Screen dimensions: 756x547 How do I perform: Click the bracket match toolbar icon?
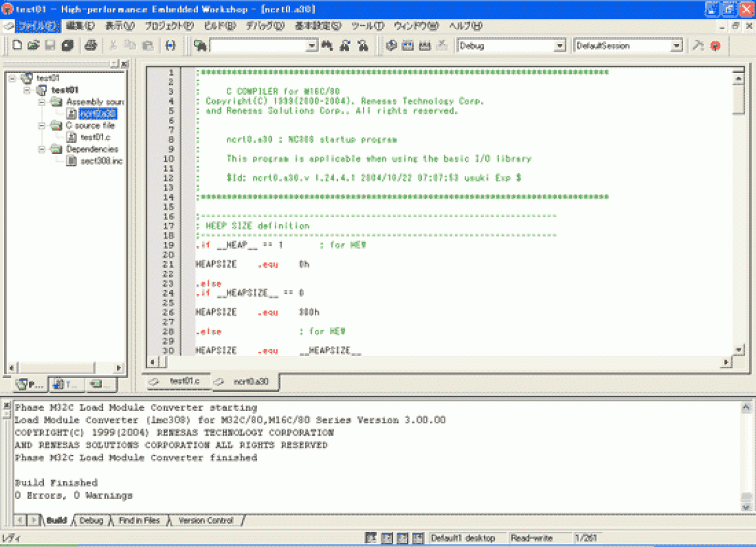(170, 46)
